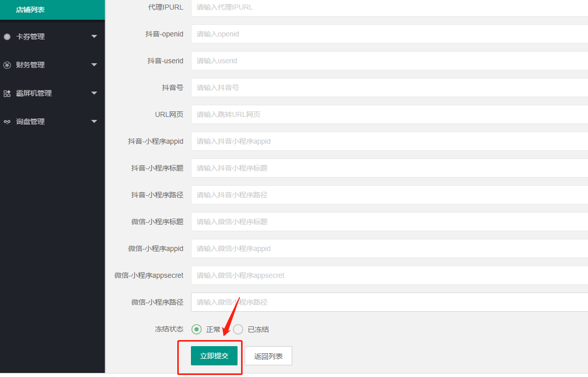Screen dimensions: 588x377
Task: Focus the 抖音-小程序appid input field
Action: click(x=389, y=141)
